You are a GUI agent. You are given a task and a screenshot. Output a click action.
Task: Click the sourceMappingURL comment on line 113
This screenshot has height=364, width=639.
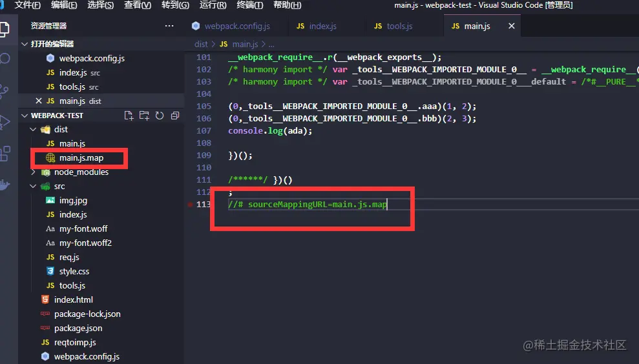click(308, 205)
